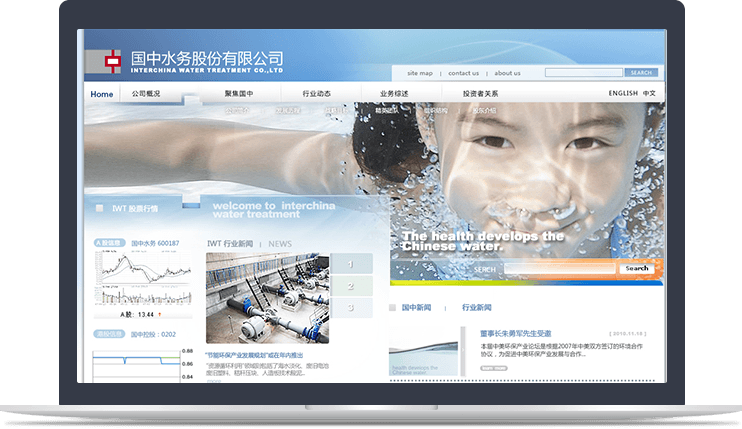
Task: Switch language to ENGLISH
Action: [623, 93]
